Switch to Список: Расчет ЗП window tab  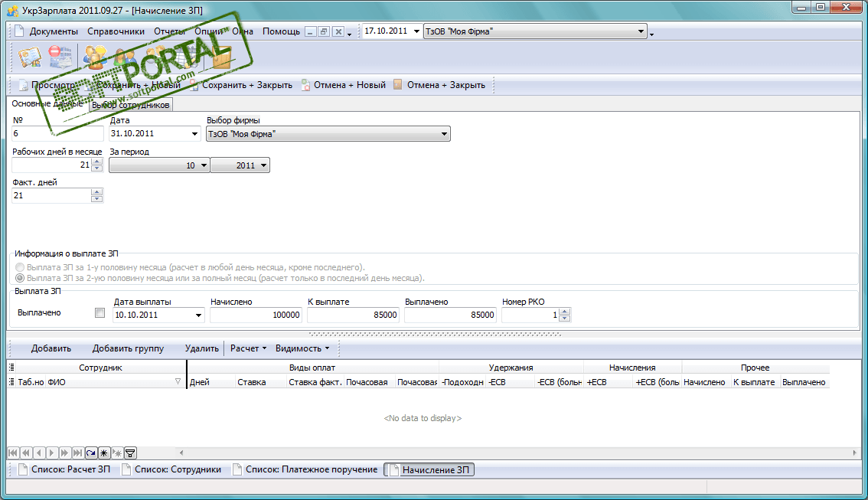[64, 469]
